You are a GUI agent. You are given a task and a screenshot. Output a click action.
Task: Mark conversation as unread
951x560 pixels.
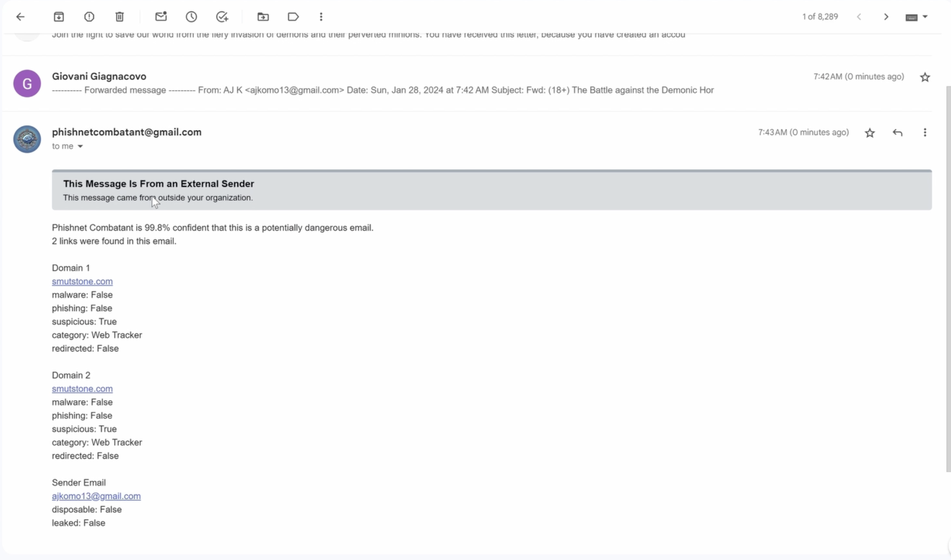tap(161, 17)
